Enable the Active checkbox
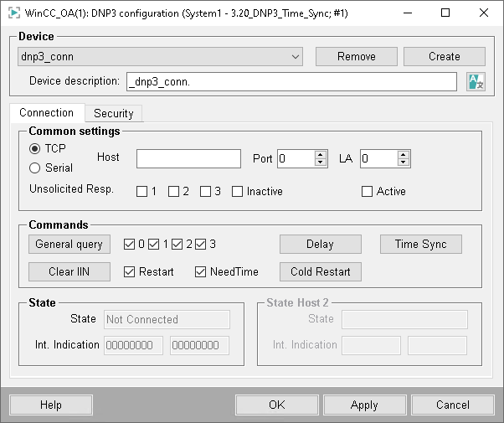 (367, 192)
